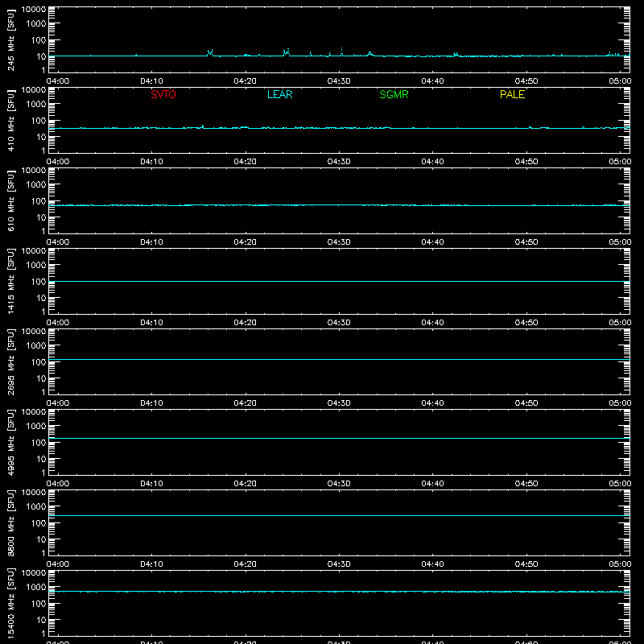644x644 pixels.
Task: Click 04:40 label under the 610 MHz plot
Action: 432,242
